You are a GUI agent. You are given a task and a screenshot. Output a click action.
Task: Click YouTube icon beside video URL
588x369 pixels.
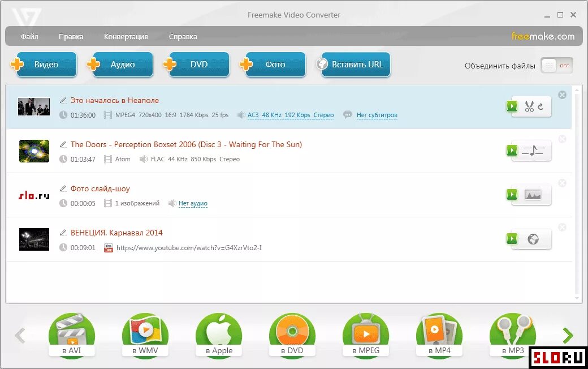[109, 248]
